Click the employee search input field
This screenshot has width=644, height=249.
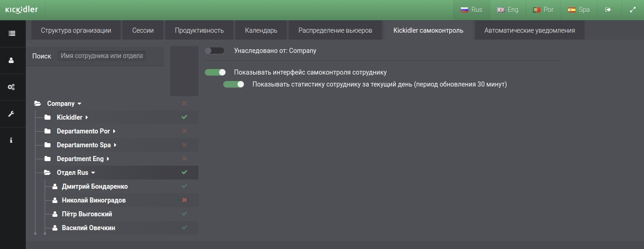(x=102, y=56)
